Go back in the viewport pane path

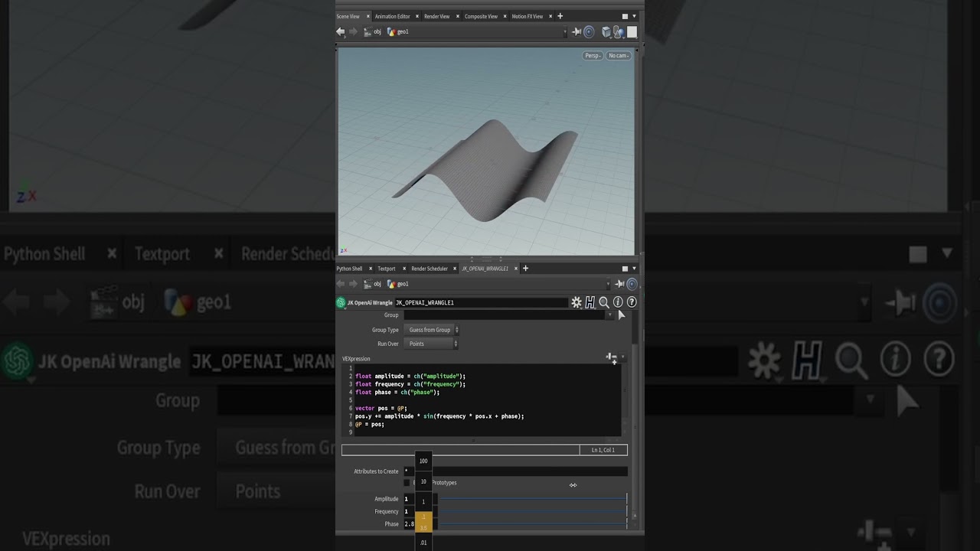click(341, 31)
